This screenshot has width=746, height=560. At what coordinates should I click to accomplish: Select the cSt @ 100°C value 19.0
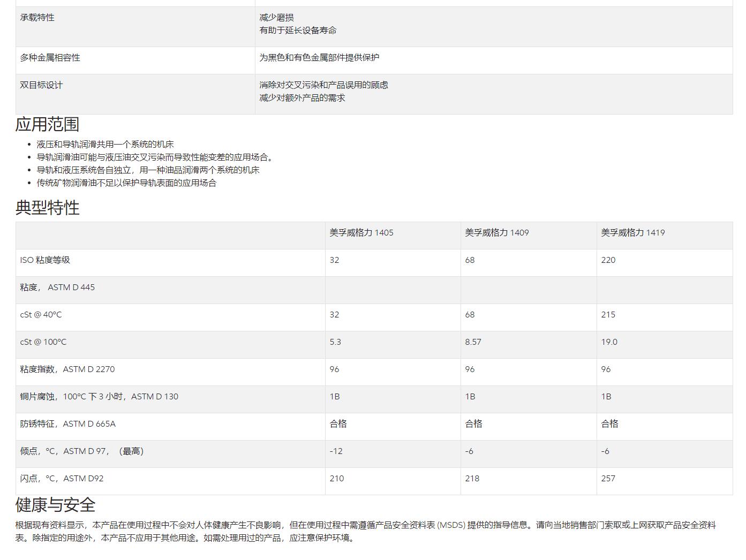(609, 342)
